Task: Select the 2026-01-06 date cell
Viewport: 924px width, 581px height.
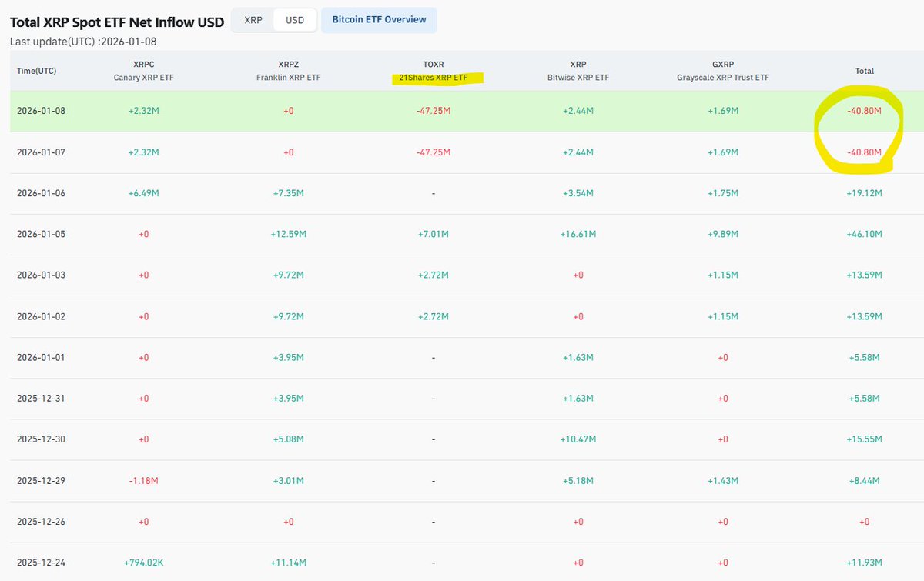Action: (x=42, y=193)
